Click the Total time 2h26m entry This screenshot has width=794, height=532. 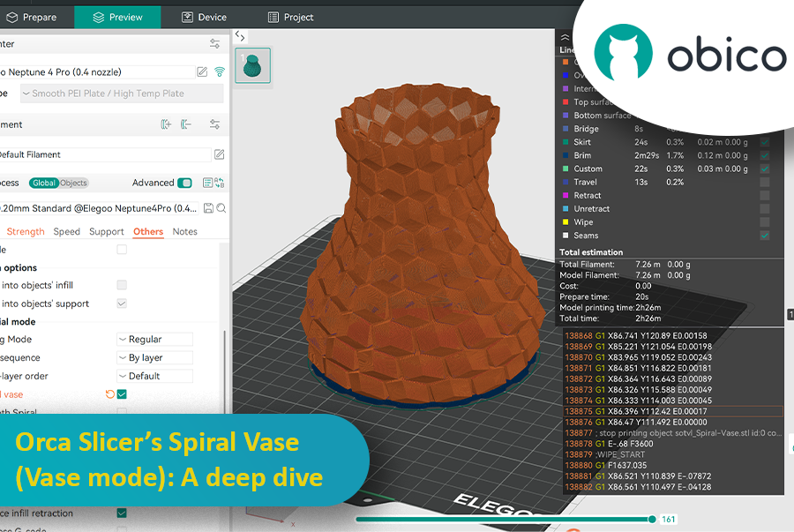coord(610,318)
